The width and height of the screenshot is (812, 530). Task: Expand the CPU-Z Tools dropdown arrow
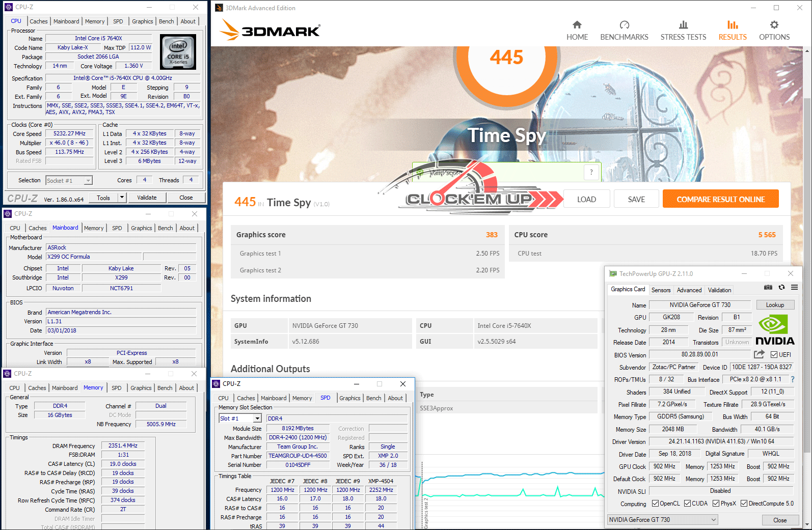[x=122, y=198]
